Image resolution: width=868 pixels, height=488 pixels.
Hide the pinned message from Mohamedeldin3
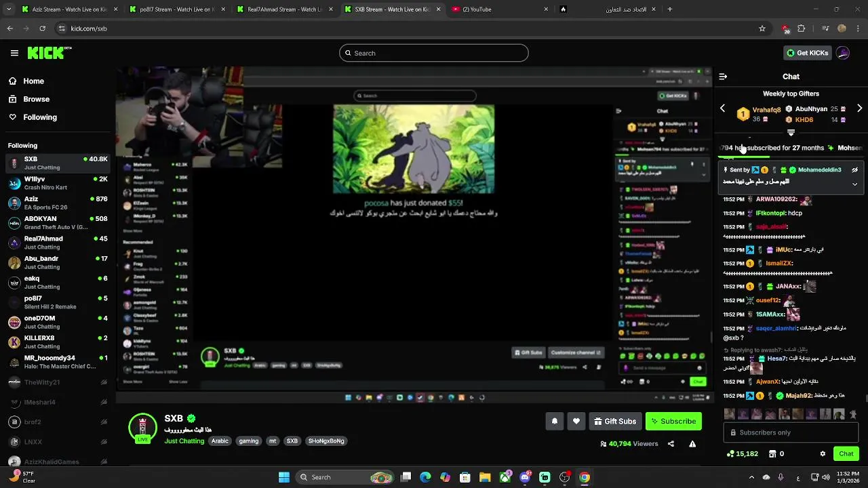(x=854, y=170)
